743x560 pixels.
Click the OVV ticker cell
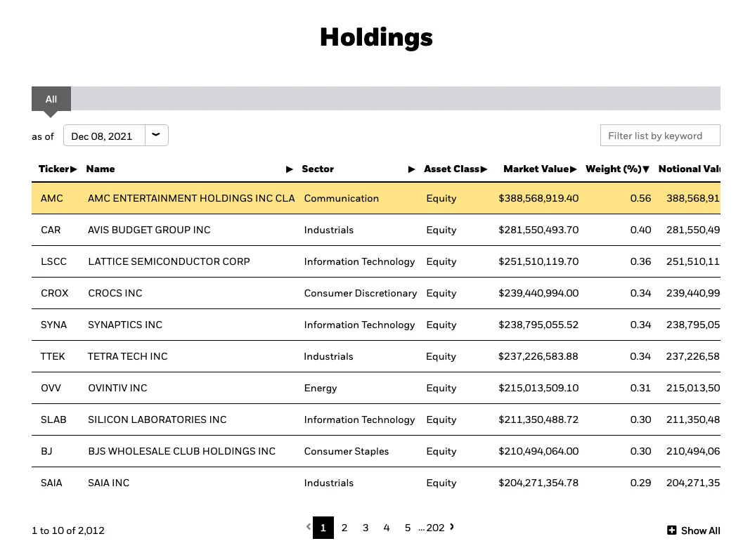tap(51, 388)
